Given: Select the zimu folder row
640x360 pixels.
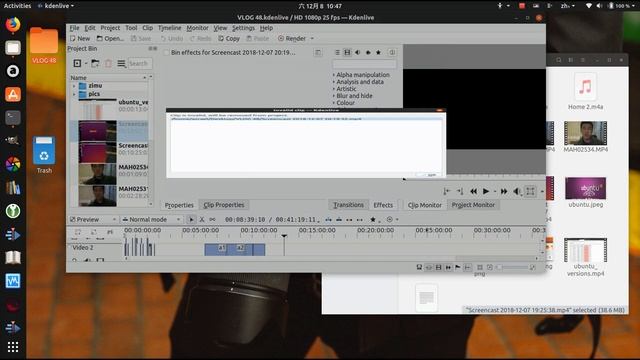Looking at the screenshot, I should point(109,86).
